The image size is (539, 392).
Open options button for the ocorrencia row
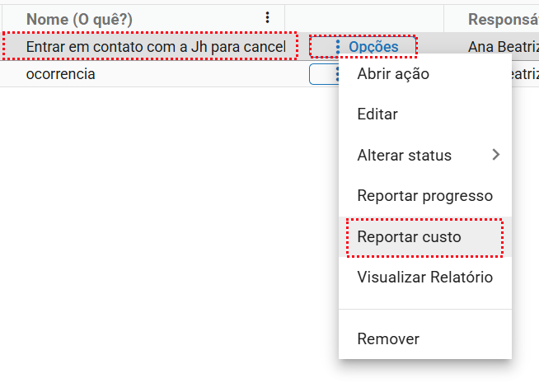pyautogui.click(x=324, y=74)
